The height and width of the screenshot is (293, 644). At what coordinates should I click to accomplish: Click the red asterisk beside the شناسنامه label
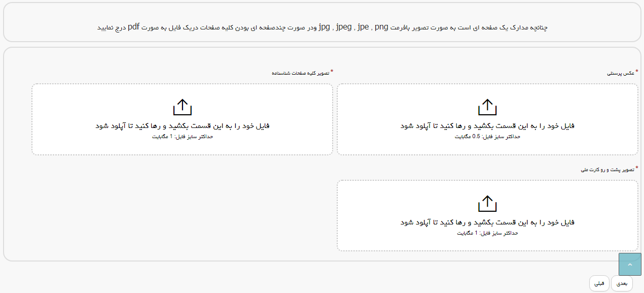click(x=332, y=72)
